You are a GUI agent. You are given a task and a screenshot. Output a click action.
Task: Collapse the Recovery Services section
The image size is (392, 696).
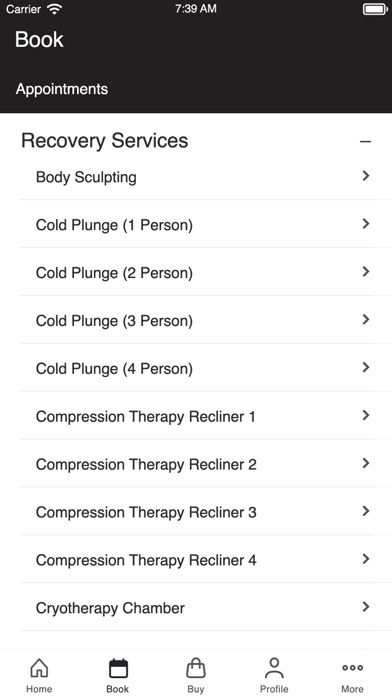[x=365, y=142]
